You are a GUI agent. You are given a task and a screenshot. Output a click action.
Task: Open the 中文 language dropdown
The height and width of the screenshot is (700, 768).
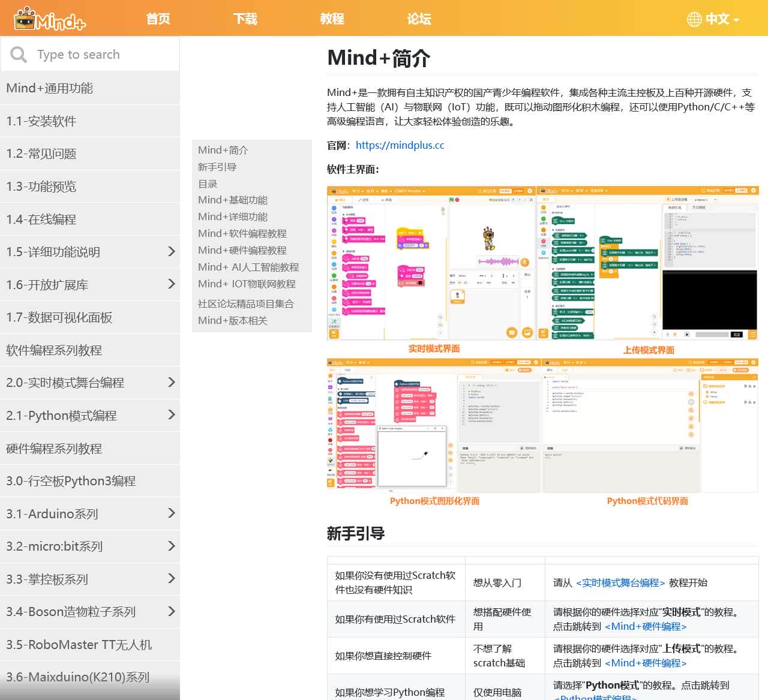(722, 19)
